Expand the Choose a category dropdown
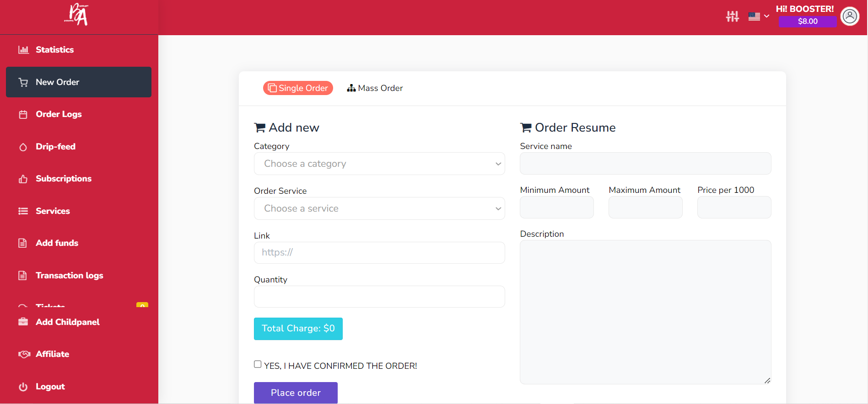 (x=379, y=164)
